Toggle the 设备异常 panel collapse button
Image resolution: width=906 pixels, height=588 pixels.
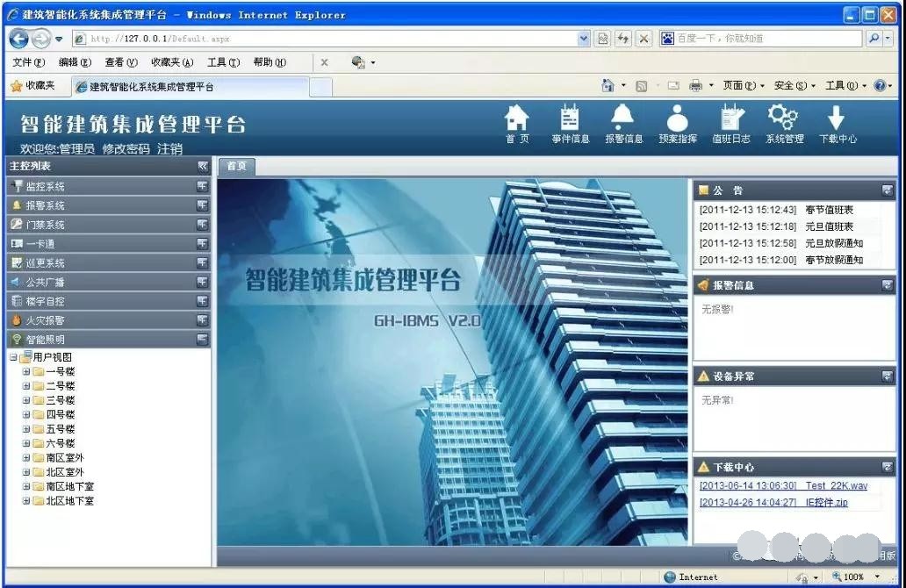888,376
